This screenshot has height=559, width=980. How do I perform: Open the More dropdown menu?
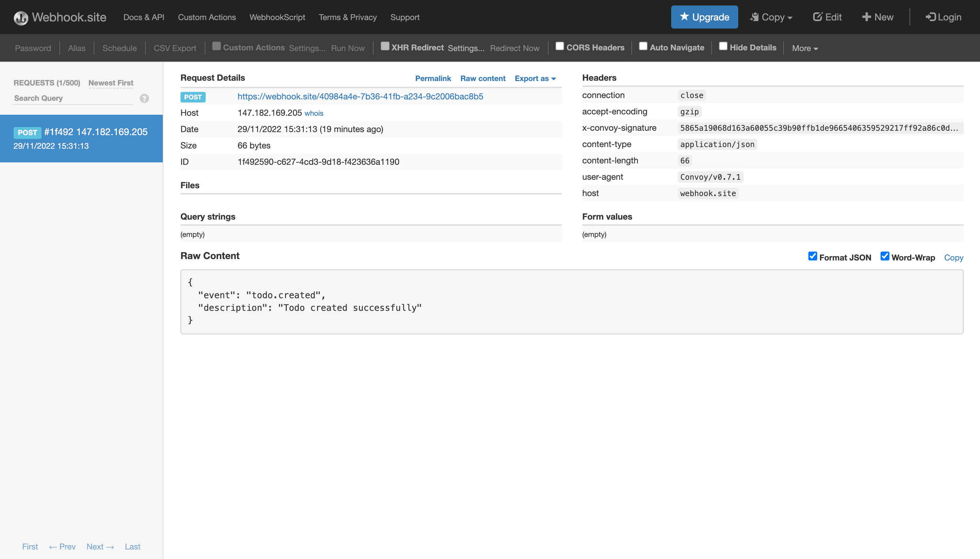click(x=805, y=48)
